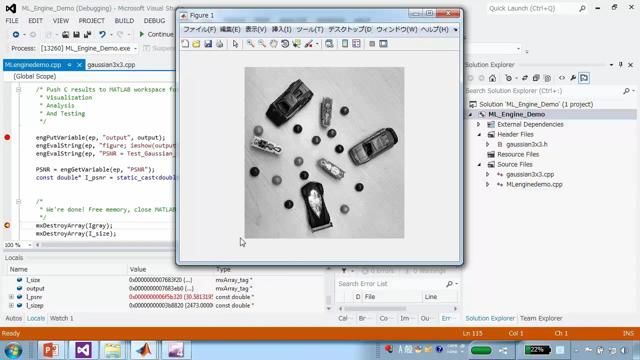Select the Rotate 3D tool in Figure 1
This screenshot has height=360, width=640.
tap(285, 44)
